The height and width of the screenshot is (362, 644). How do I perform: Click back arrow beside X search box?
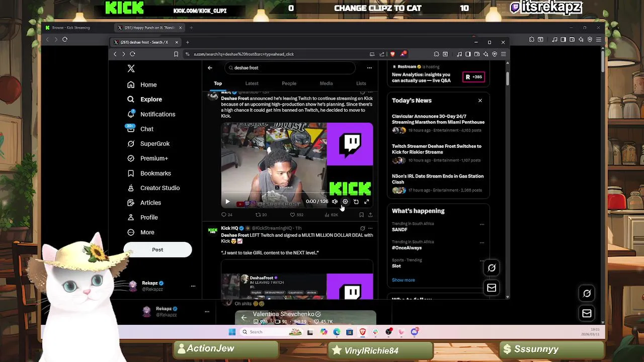(x=210, y=68)
